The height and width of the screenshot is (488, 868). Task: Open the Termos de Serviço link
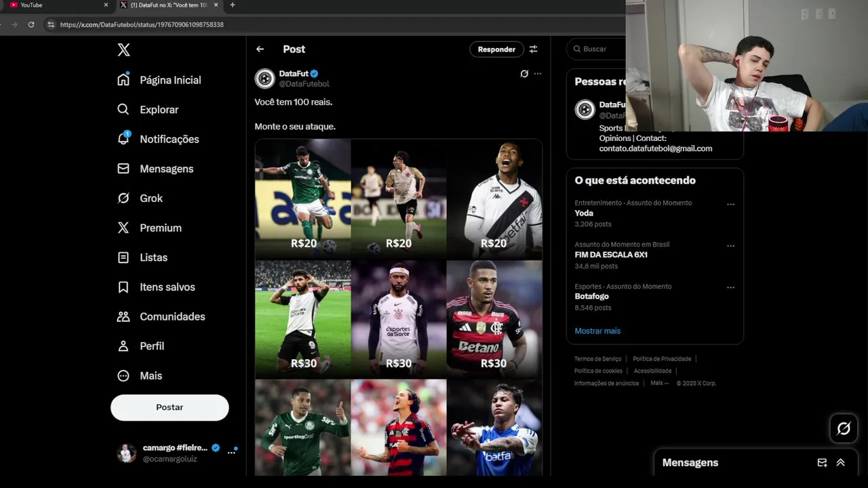pyautogui.click(x=597, y=359)
